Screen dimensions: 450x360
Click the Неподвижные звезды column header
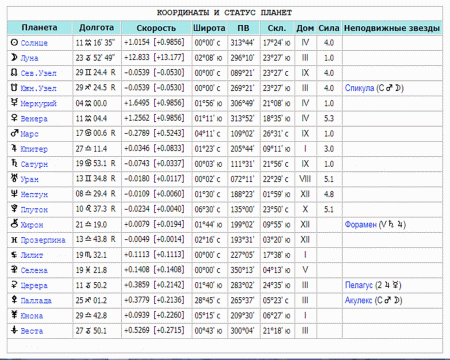tap(392, 28)
